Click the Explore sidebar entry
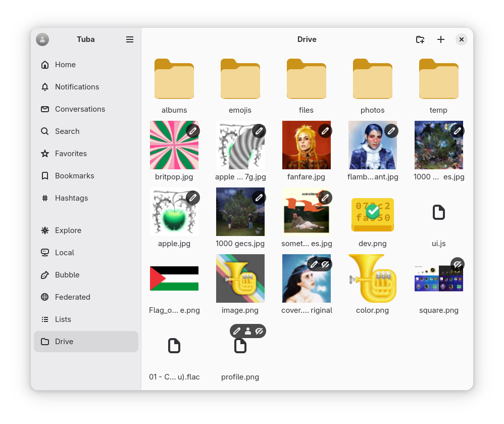Screen dimensions: 504x424 (x=68, y=230)
